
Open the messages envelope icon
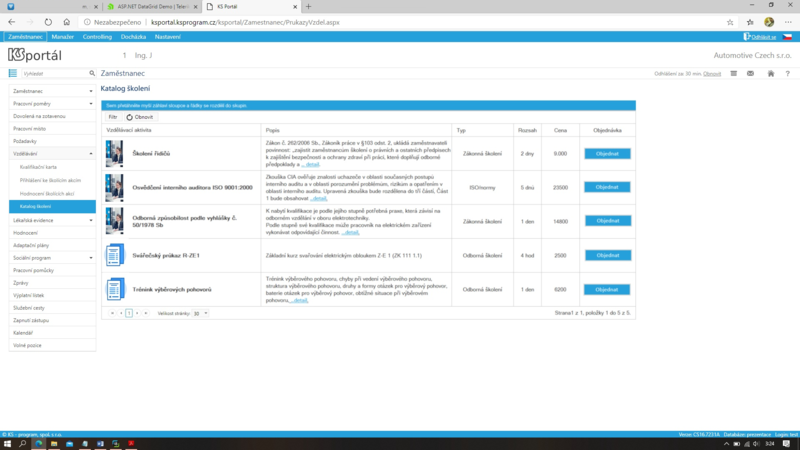click(x=751, y=73)
